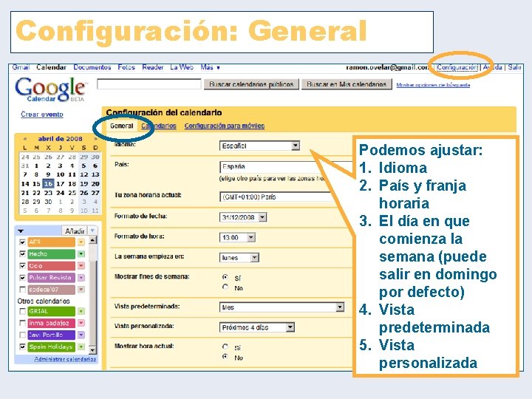Switch to the General settings tab
This screenshot has width=532, height=399.
[121, 126]
